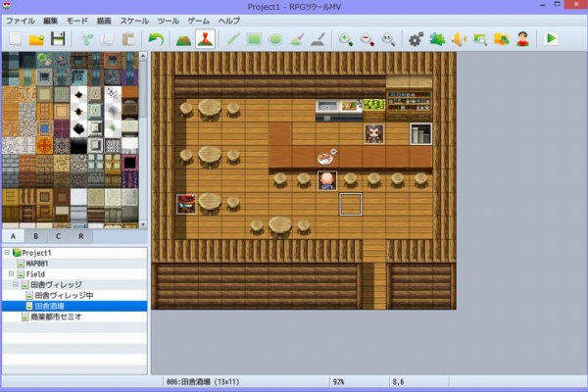
Task: Toggle Event editing mode icon
Action: (x=205, y=39)
